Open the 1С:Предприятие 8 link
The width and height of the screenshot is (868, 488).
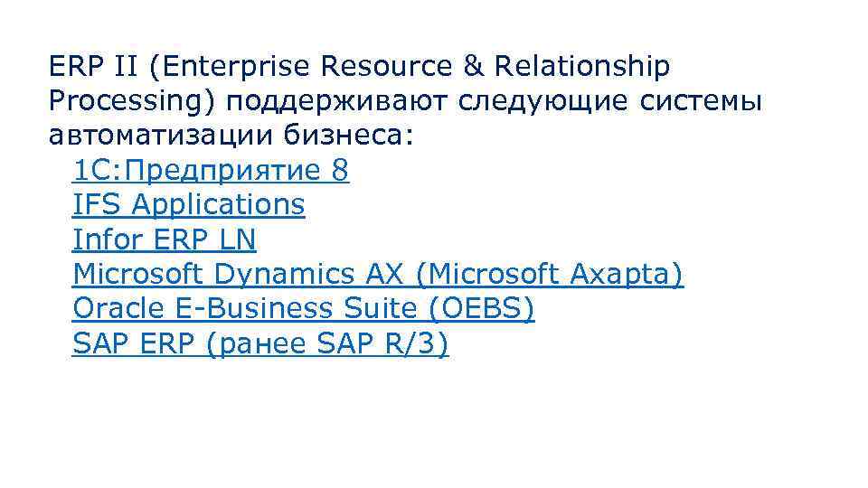point(210,170)
